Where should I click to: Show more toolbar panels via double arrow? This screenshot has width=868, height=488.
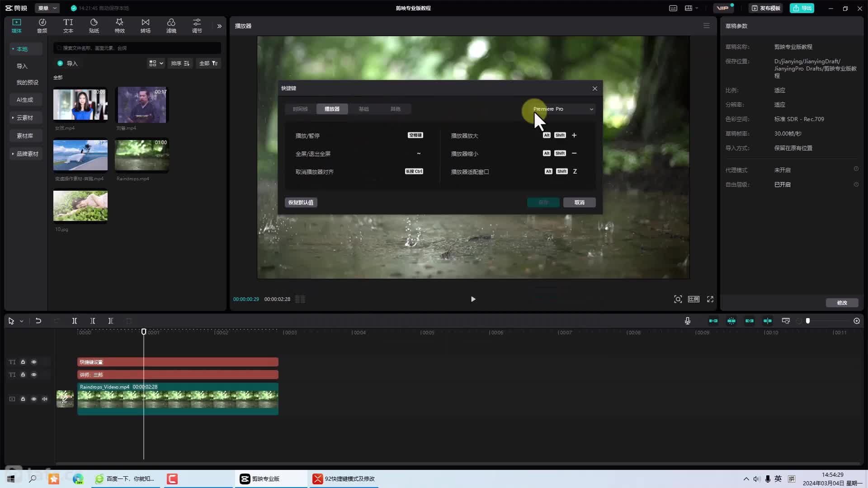(x=219, y=26)
